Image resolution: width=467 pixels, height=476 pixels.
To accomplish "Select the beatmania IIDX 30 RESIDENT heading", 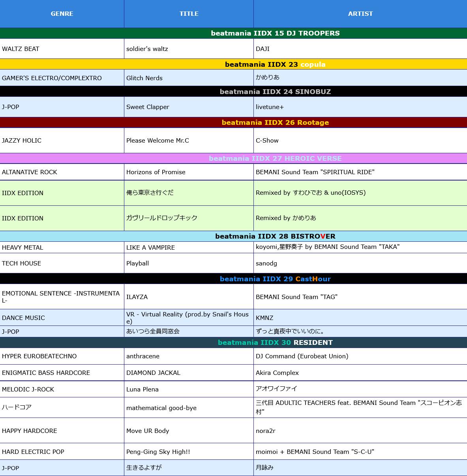I will click(275, 342).
